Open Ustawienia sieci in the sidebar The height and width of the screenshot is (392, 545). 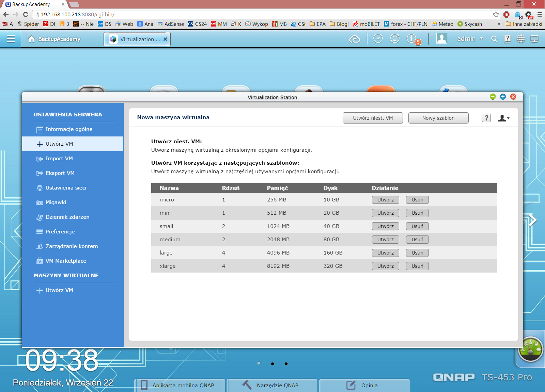tap(66, 188)
